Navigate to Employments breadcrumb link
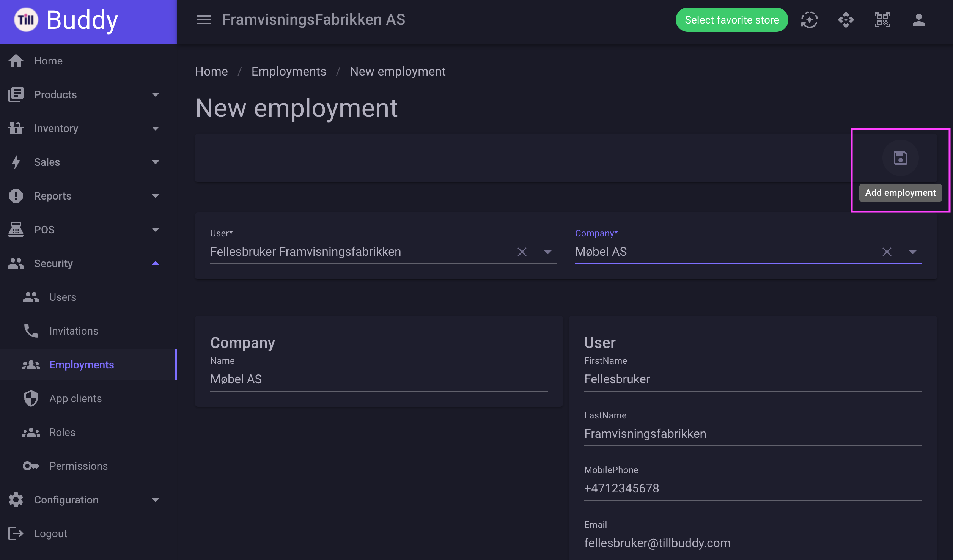The height and width of the screenshot is (560, 953). [289, 71]
